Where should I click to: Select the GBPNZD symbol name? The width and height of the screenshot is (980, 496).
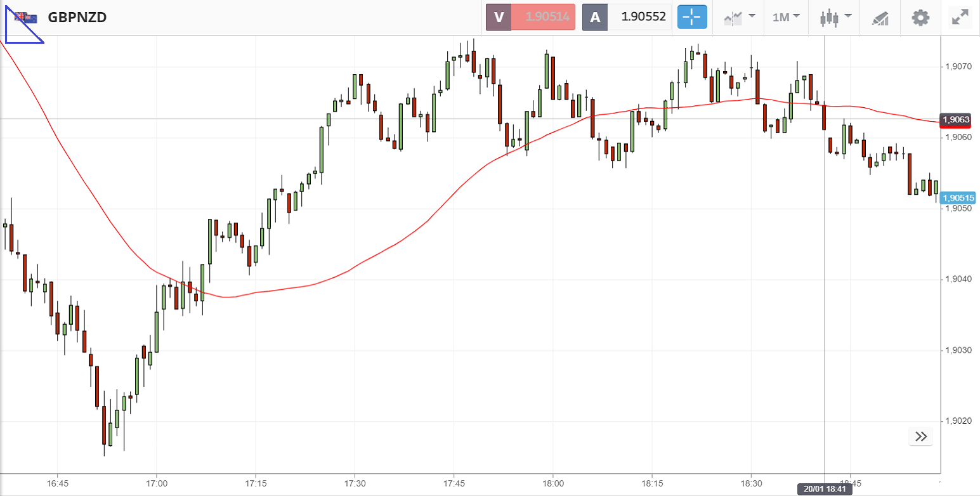77,17
